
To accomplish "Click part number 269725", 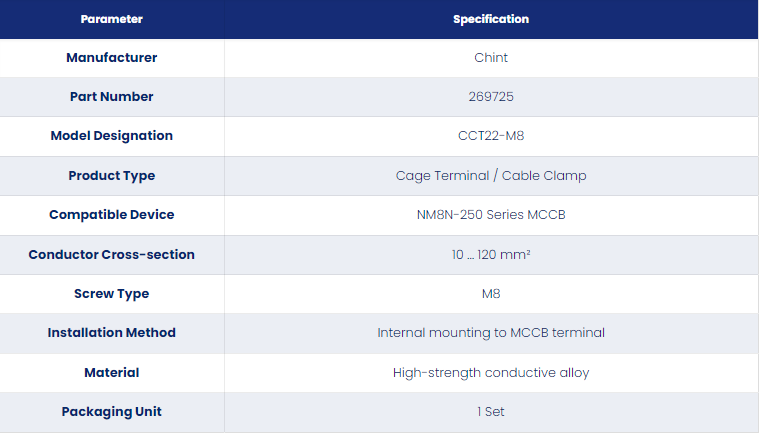I will 491,96.
